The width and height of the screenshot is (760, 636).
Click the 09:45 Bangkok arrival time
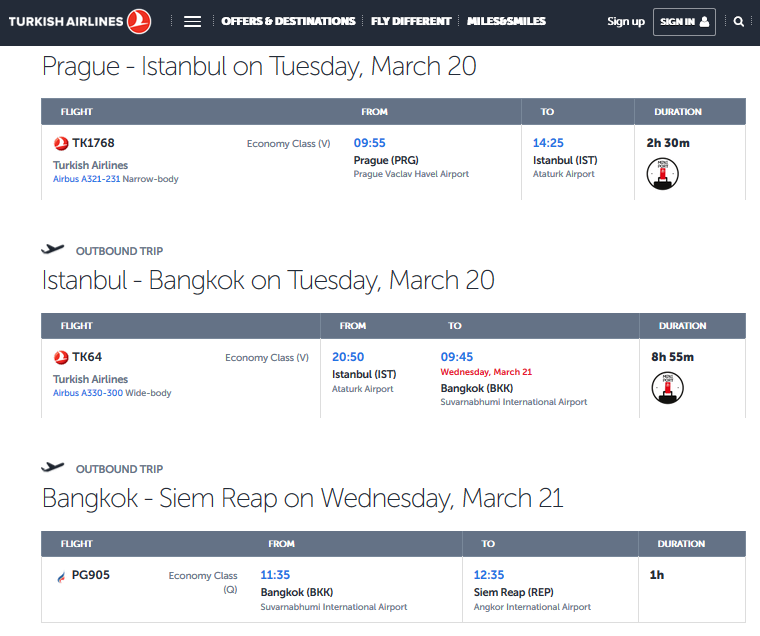coord(457,357)
